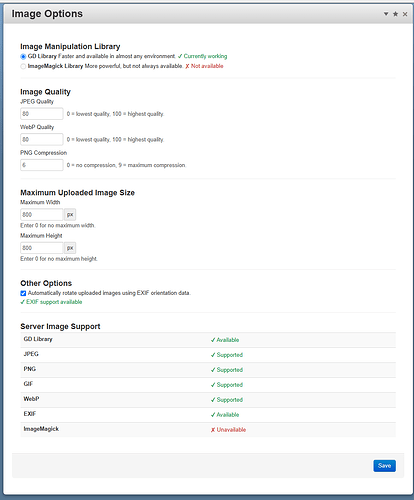Click 'Enter 0 for no maximum height' hint
414x500 pixels.
59,259
